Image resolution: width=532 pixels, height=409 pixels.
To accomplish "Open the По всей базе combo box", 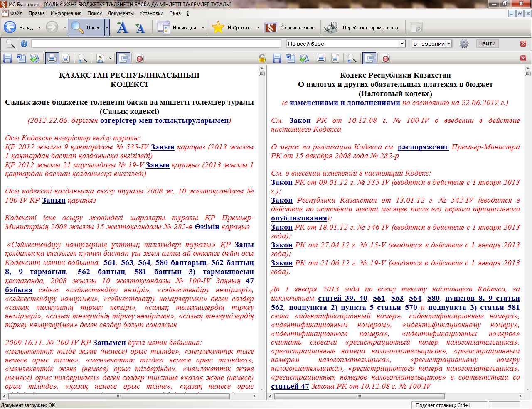I will pyautogui.click(x=346, y=44).
